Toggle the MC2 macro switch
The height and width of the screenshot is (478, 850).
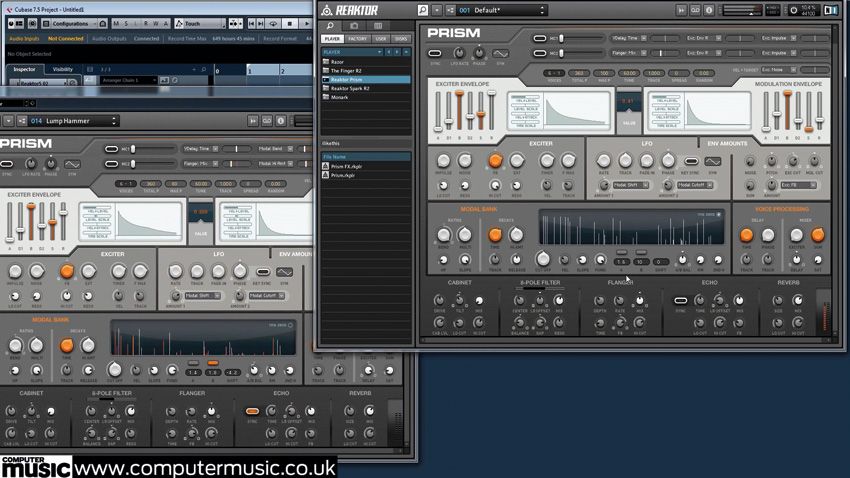click(539, 53)
